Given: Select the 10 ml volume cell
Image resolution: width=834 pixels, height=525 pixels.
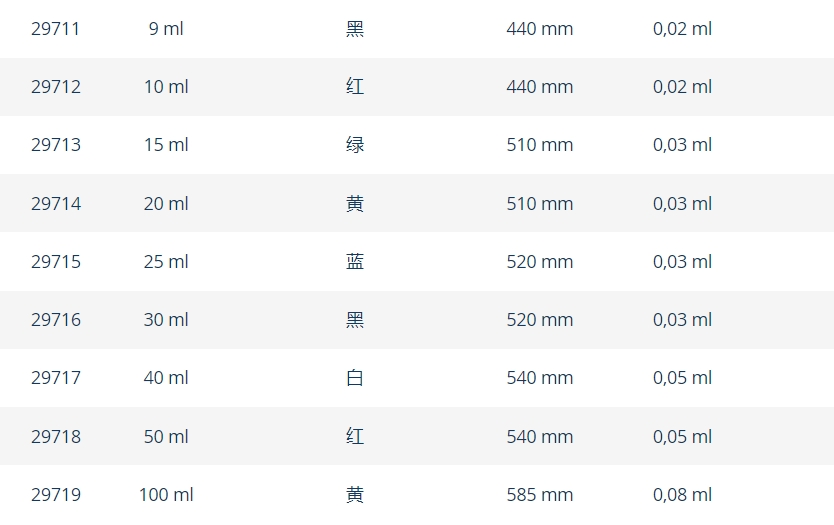Looking at the screenshot, I should pyautogui.click(x=166, y=87).
